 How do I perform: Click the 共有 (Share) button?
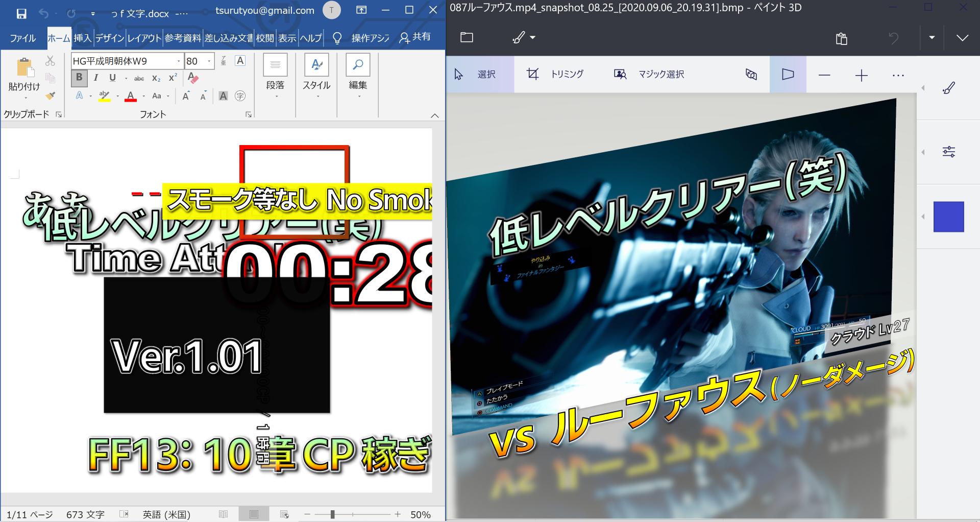point(415,37)
